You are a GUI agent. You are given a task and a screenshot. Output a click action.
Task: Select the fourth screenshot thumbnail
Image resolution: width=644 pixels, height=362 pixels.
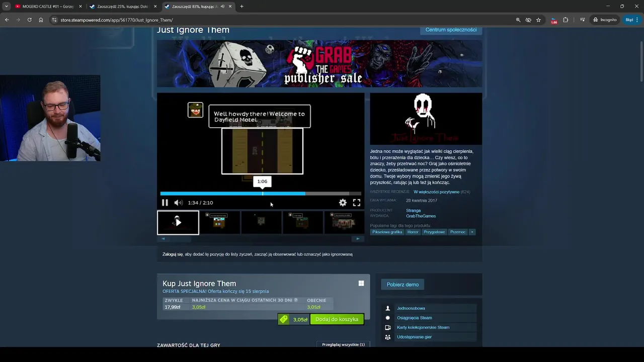(303, 222)
